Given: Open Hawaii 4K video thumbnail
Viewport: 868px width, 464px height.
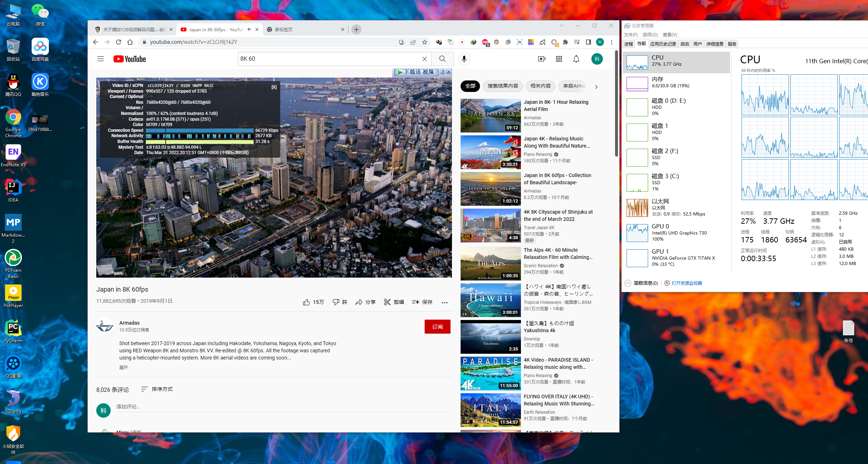Looking at the screenshot, I should [490, 300].
